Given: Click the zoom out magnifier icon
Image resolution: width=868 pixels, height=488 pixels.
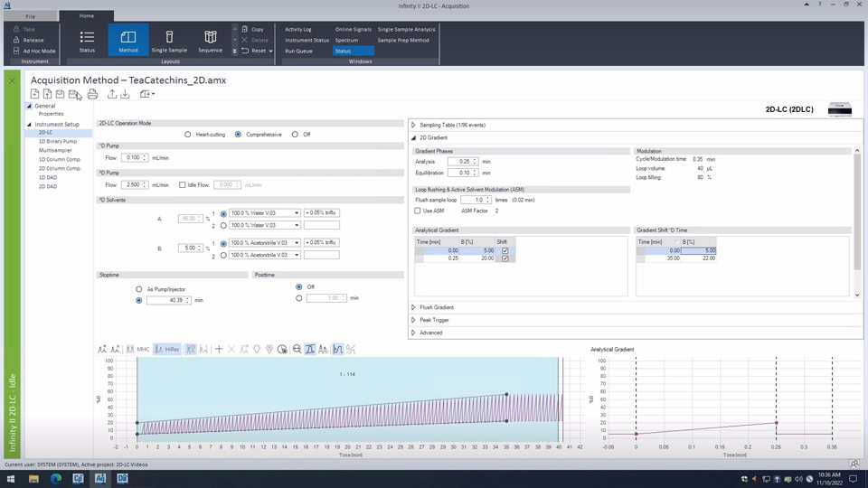Looking at the screenshot, I should click(297, 349).
